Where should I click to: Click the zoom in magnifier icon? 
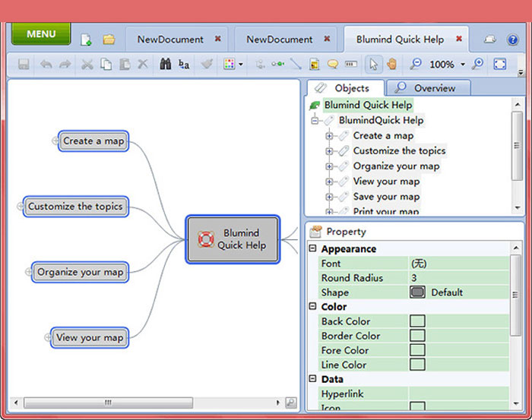click(478, 64)
